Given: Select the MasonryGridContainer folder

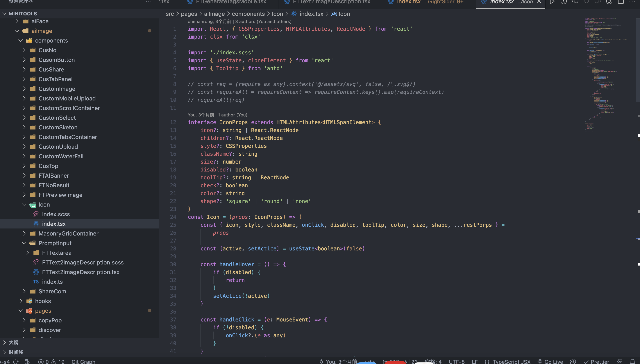Looking at the screenshot, I should pos(79,234).
